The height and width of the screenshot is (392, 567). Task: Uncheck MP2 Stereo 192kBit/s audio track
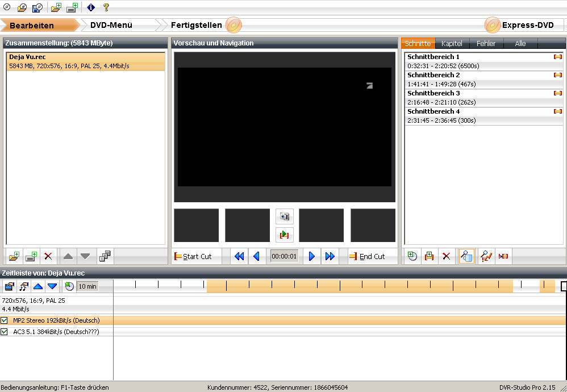click(x=5, y=320)
